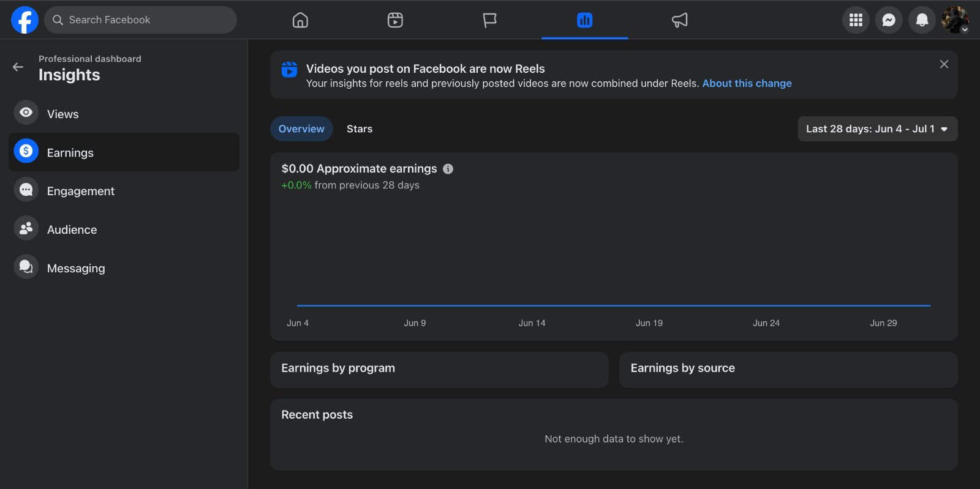Click the Professional dashboard breadcrumb
The height and width of the screenshot is (489, 980).
point(90,59)
